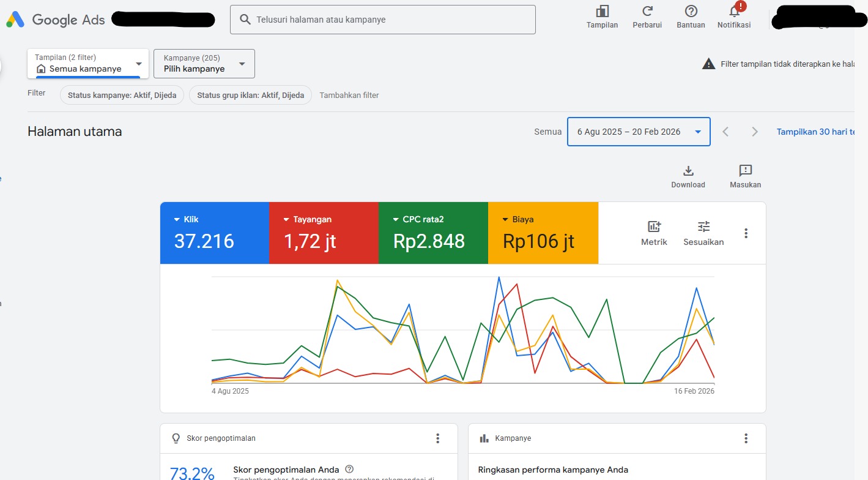Open the Masukan feedback icon

(x=745, y=171)
